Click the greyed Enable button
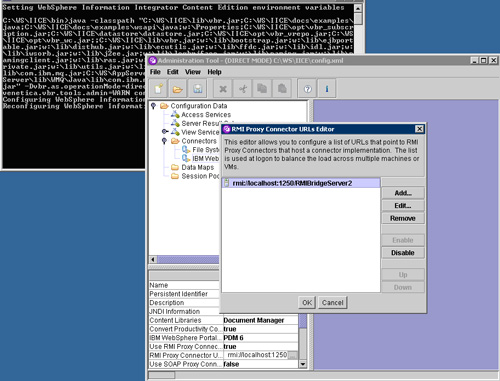Screen dimensions: 500x381 coord(403,240)
